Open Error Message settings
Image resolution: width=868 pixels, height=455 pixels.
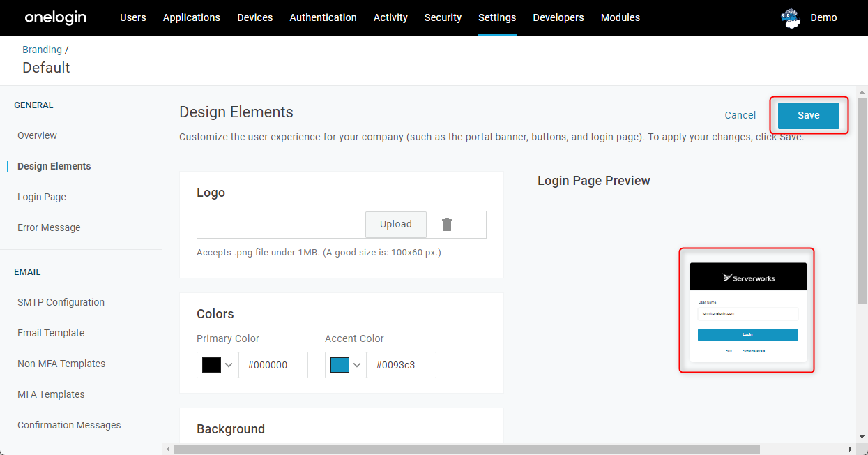(49, 227)
